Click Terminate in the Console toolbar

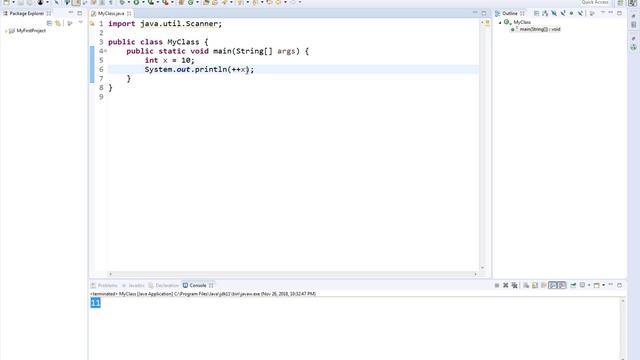(497, 285)
